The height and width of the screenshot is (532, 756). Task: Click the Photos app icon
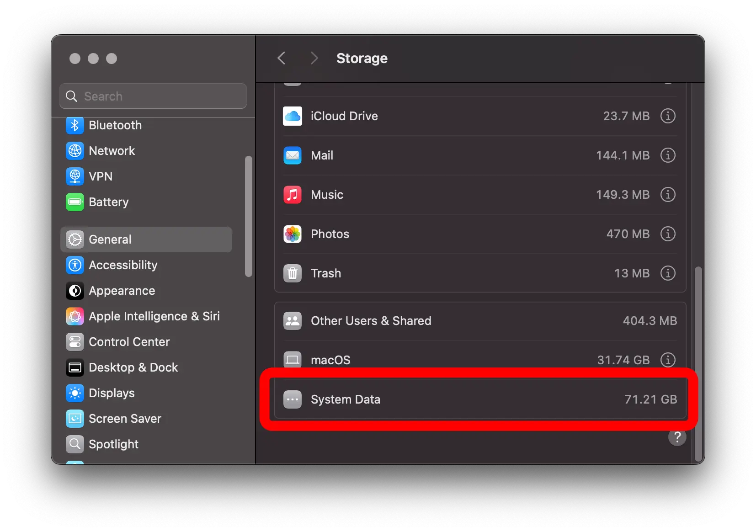tap(293, 234)
